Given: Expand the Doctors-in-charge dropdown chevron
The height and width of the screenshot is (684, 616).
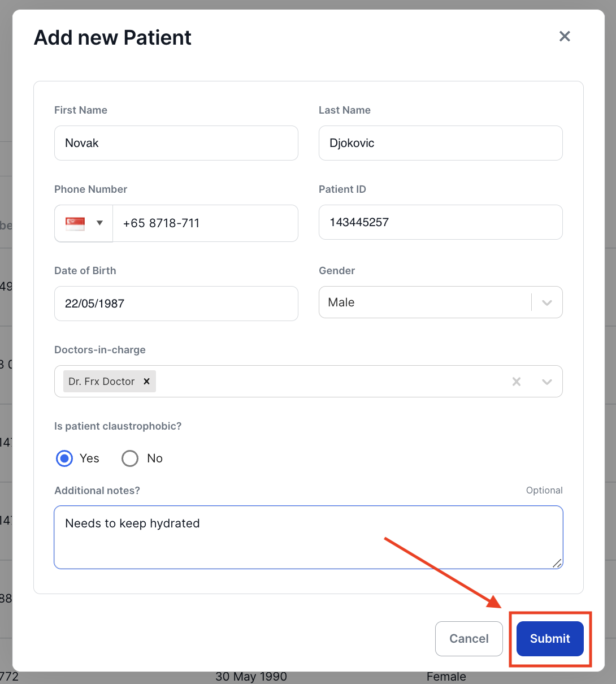Looking at the screenshot, I should 546,382.
